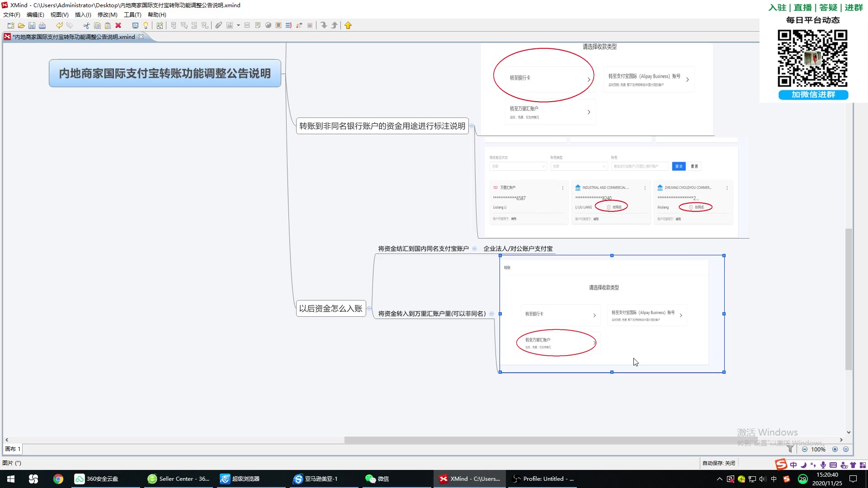Insert a hyperlink with the paperclip icon

point(218,25)
